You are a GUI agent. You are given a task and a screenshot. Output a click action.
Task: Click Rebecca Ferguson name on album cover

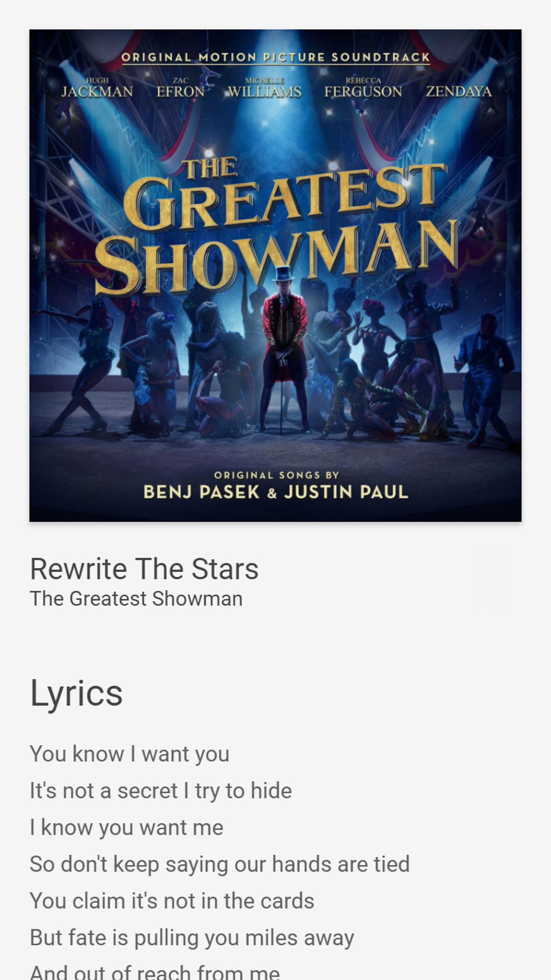(363, 88)
